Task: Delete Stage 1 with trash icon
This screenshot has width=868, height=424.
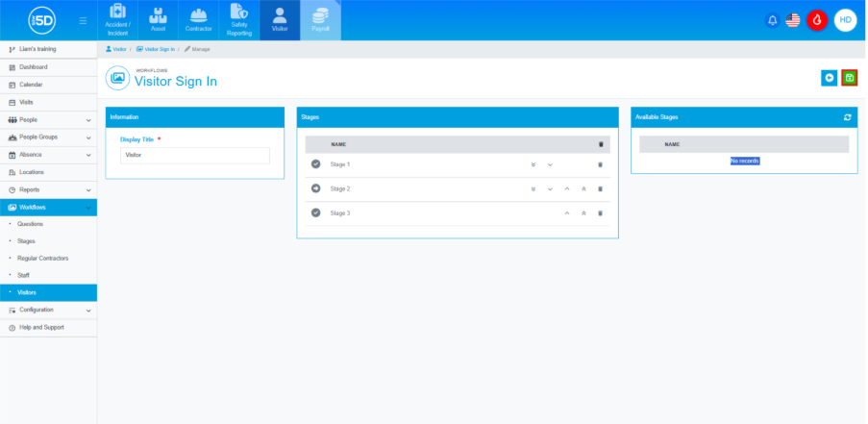Action: [x=601, y=164]
